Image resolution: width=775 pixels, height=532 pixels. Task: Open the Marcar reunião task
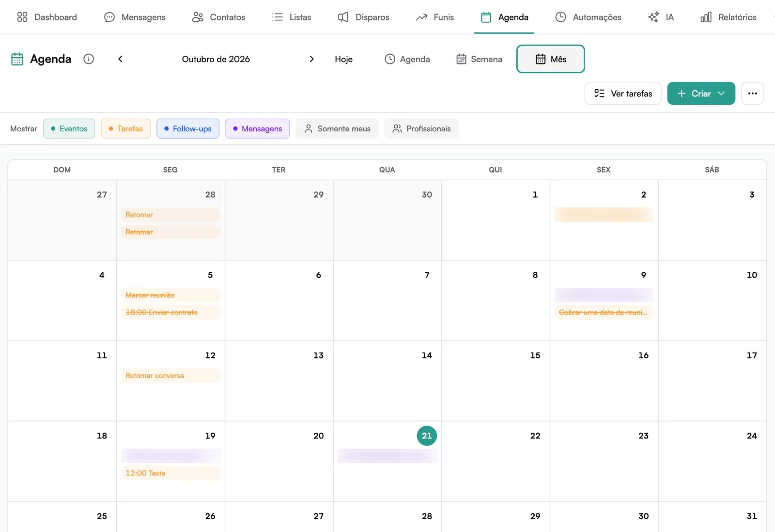[170, 295]
